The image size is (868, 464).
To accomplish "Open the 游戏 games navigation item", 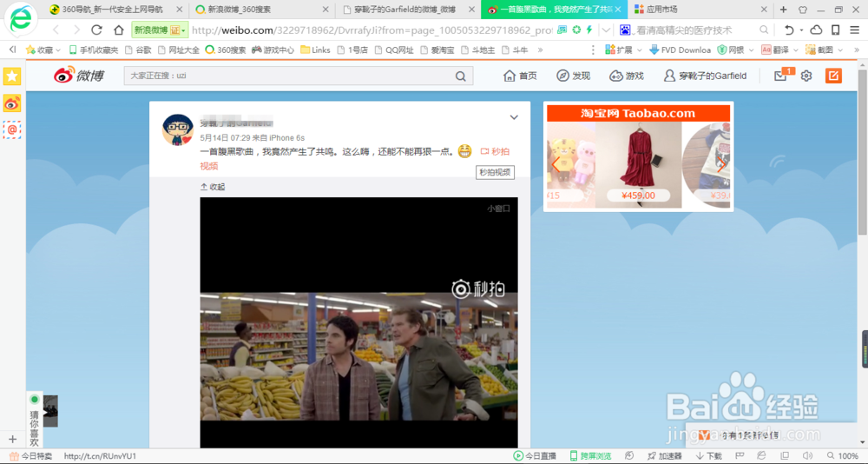I will pos(627,76).
